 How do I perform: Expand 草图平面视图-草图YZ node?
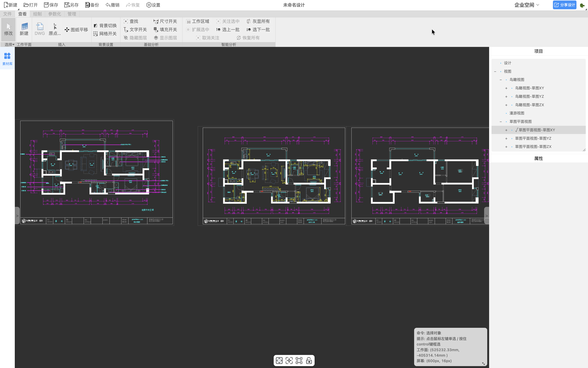[506, 138]
